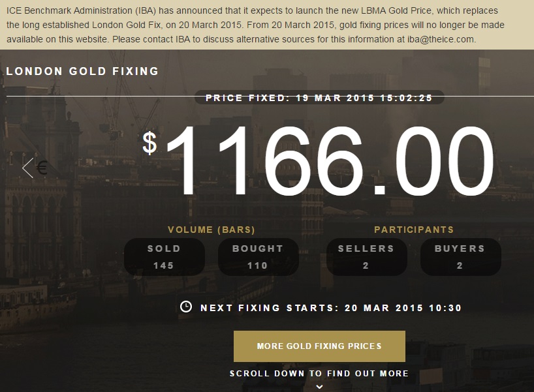
Task: Click the 20 Mar 2015 10:30 fixing time
Action: click(x=403, y=307)
